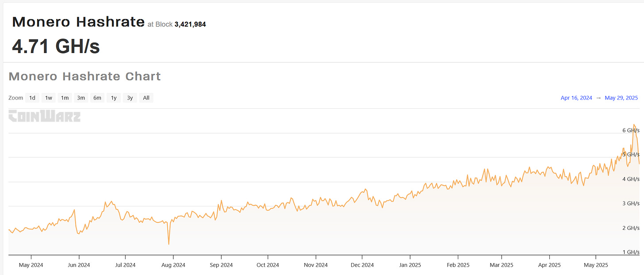Click the May 2024 axis label
The width and height of the screenshot is (644, 275).
31,265
